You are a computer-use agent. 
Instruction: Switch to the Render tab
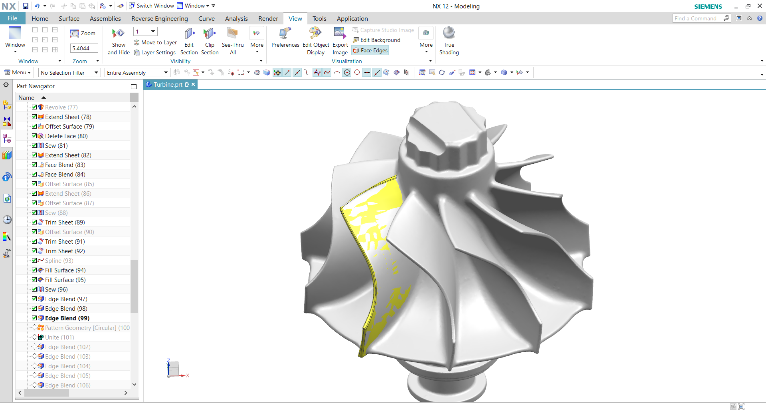click(268, 19)
